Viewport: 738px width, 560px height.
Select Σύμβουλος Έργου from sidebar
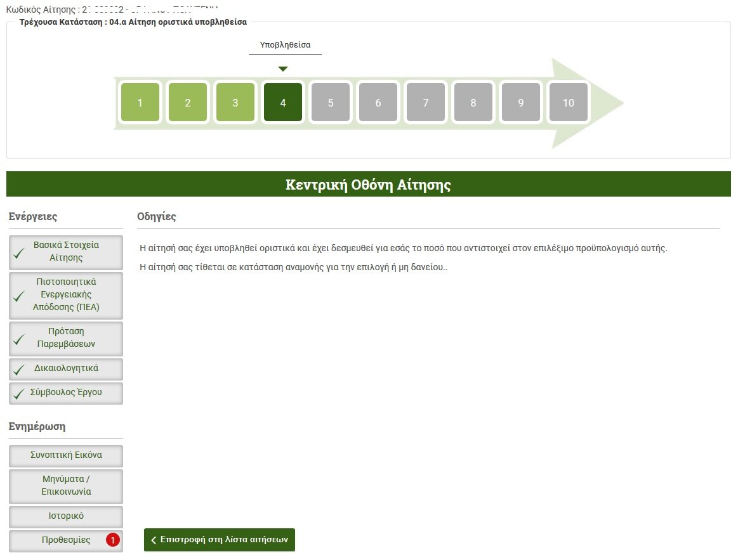click(x=66, y=393)
